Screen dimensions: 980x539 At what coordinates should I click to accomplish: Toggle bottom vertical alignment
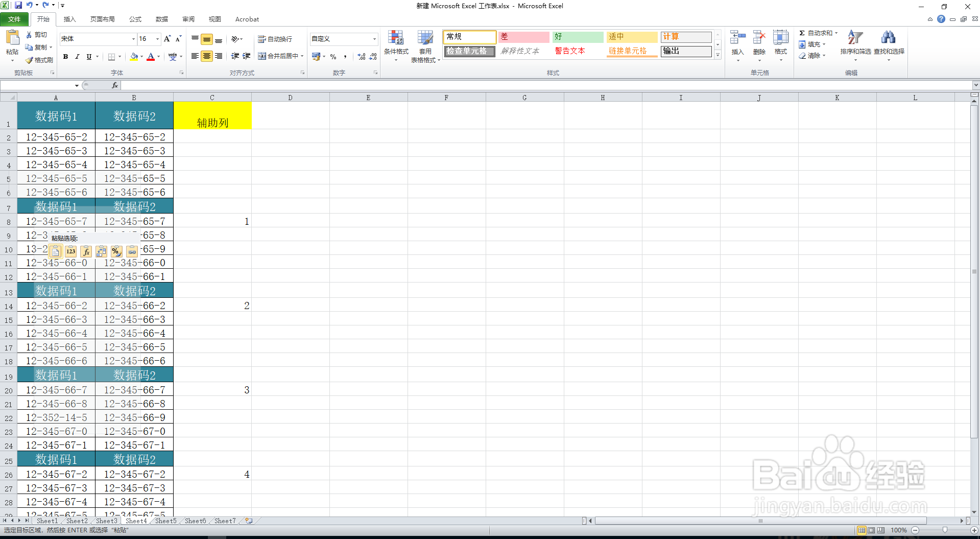[x=219, y=39]
